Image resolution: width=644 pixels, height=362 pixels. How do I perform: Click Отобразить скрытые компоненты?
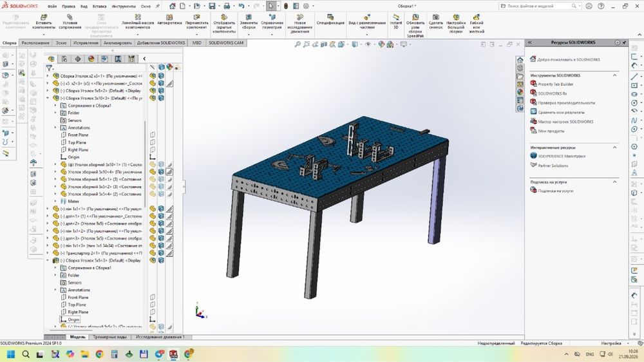(x=224, y=24)
